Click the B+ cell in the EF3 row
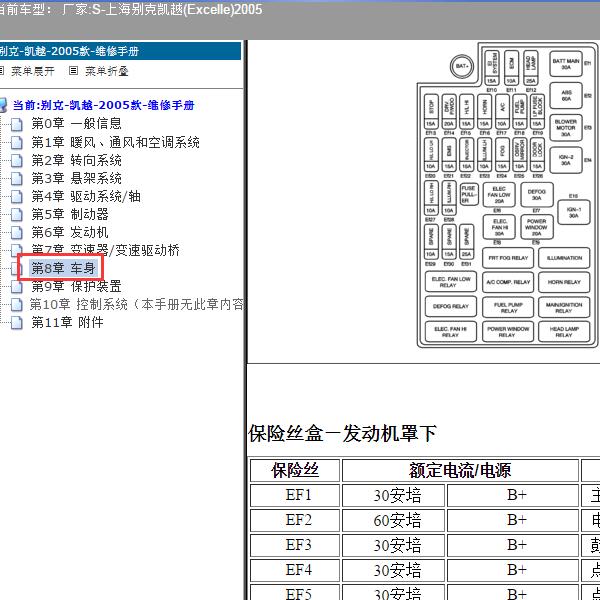Viewport: 600px width, 600px height. (513, 545)
